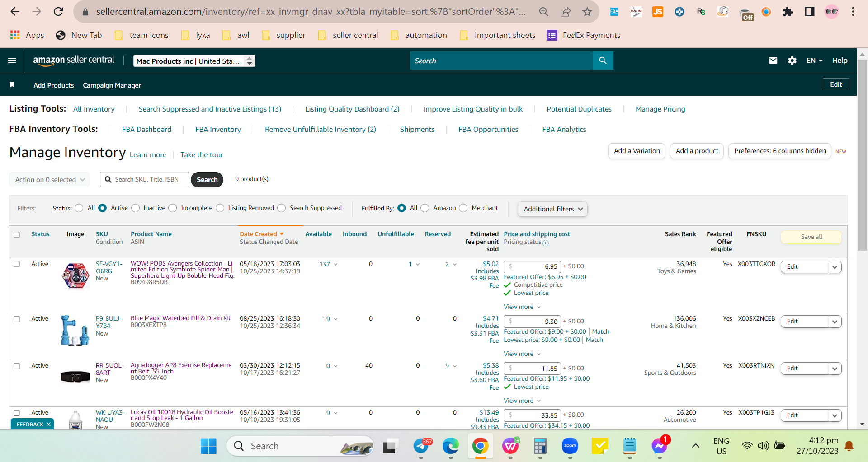
Task: Select the Search Suppressed status filter
Action: click(281, 208)
